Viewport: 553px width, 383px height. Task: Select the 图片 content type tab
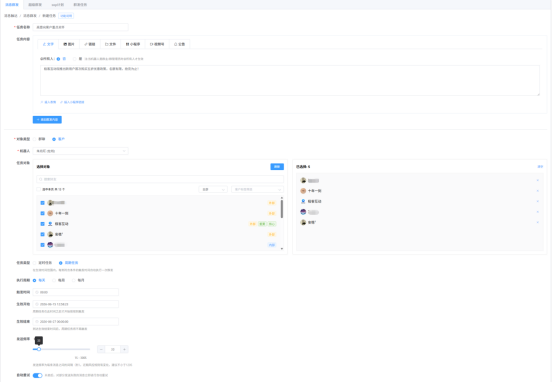[x=69, y=44]
